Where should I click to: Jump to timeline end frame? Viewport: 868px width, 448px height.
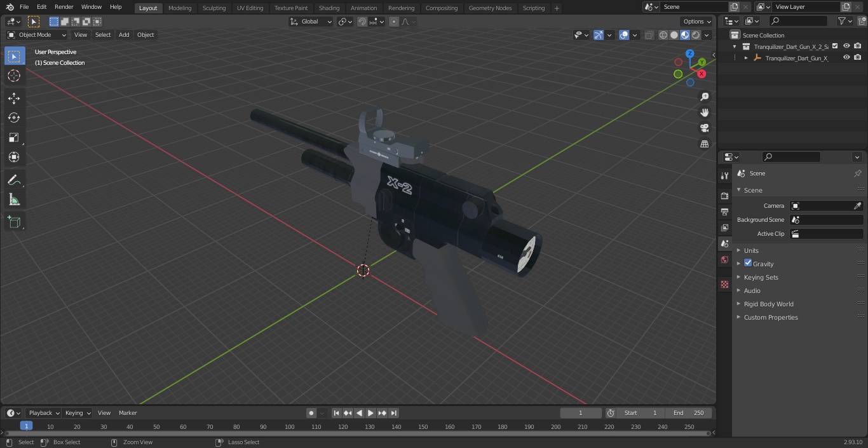point(393,413)
